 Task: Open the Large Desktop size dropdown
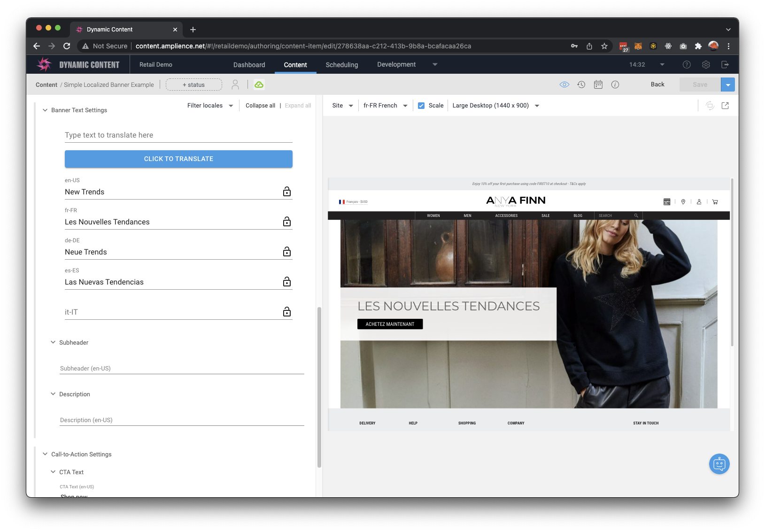coord(495,106)
